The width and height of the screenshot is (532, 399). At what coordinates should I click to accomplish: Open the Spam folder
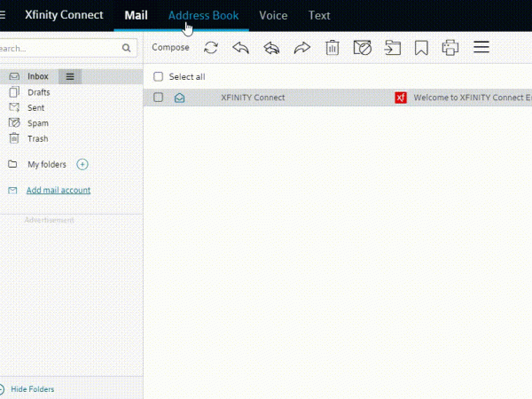click(x=38, y=123)
